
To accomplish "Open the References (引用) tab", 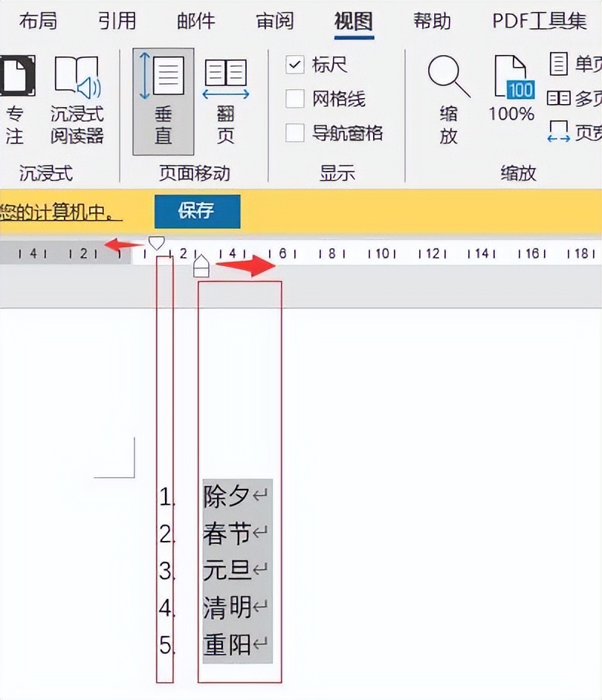I will 117,21.
